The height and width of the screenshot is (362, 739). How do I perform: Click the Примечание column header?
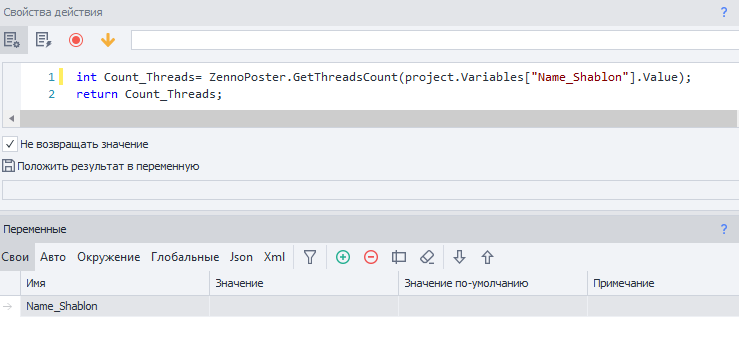[x=663, y=283]
